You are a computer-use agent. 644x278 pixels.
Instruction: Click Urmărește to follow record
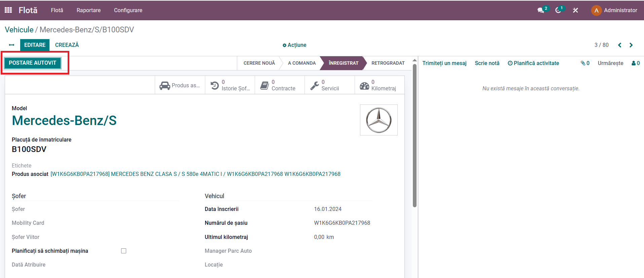(x=610, y=63)
